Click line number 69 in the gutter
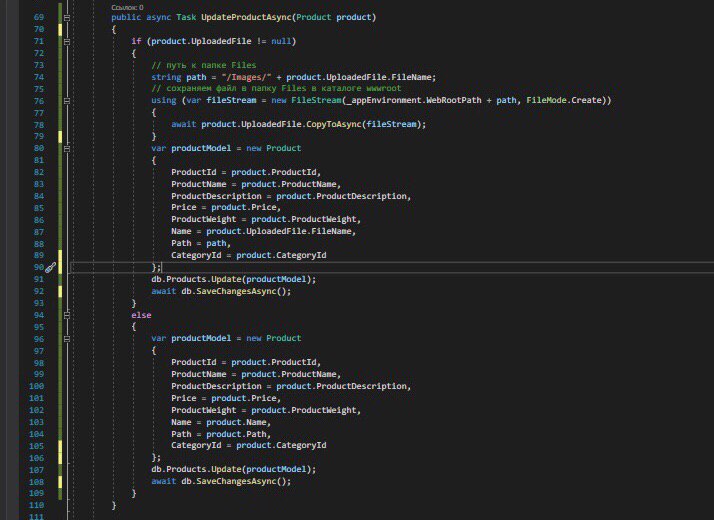Image resolution: width=714 pixels, height=520 pixels. (39, 17)
